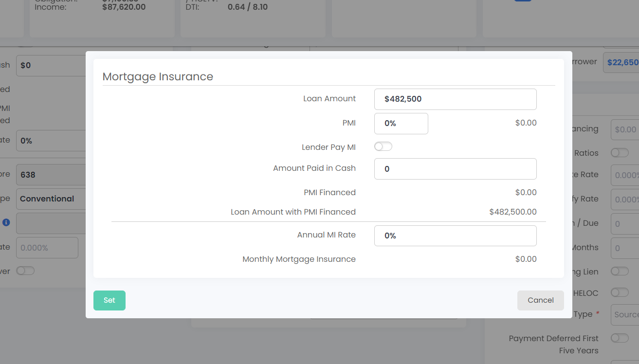
Task: Click the Mortgage Insurance dialog title
Action: pyautogui.click(x=158, y=76)
